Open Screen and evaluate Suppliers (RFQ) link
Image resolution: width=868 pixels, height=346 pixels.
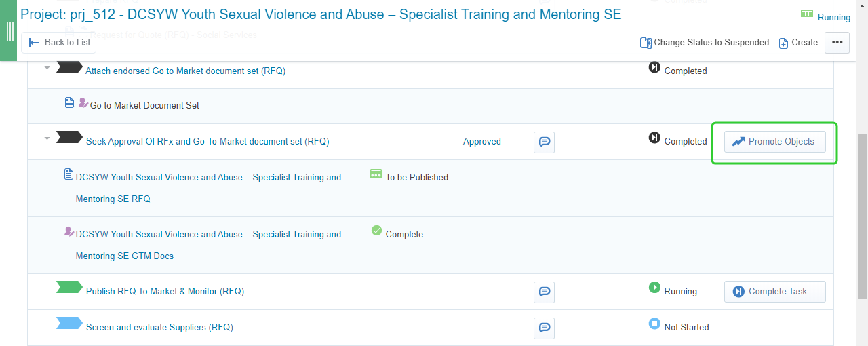[x=159, y=327]
